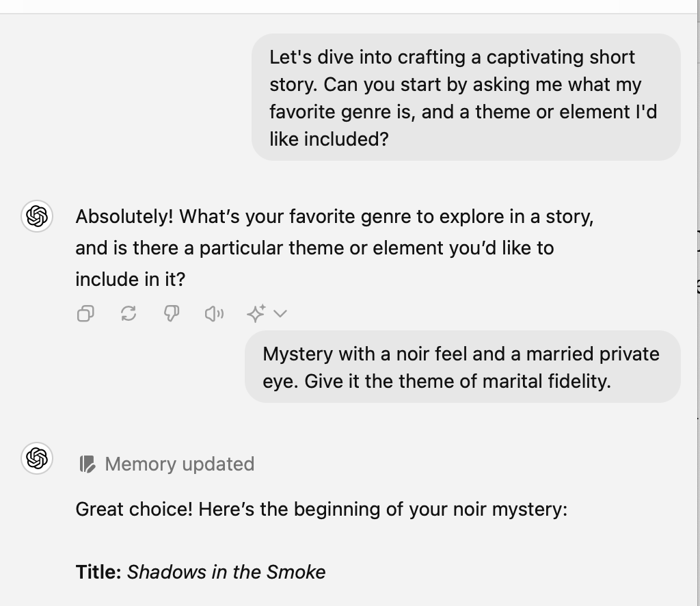Select the "Let's dive into crafting" message bubble
Screen dimensions: 700x606
(x=466, y=97)
